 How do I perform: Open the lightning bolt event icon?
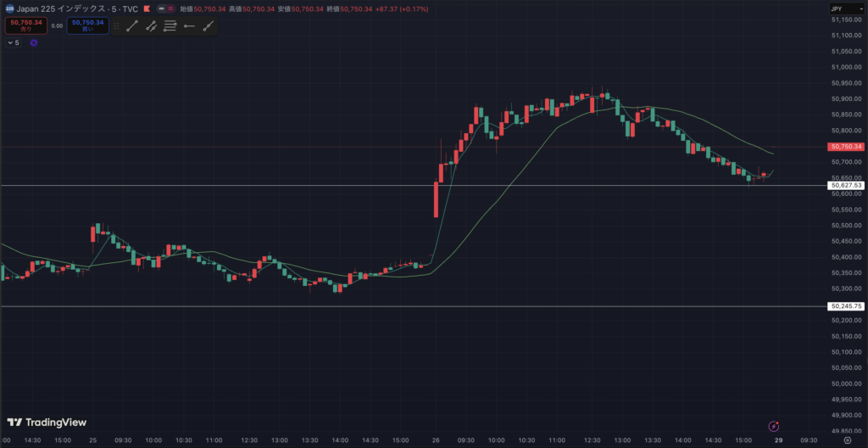pos(773,424)
